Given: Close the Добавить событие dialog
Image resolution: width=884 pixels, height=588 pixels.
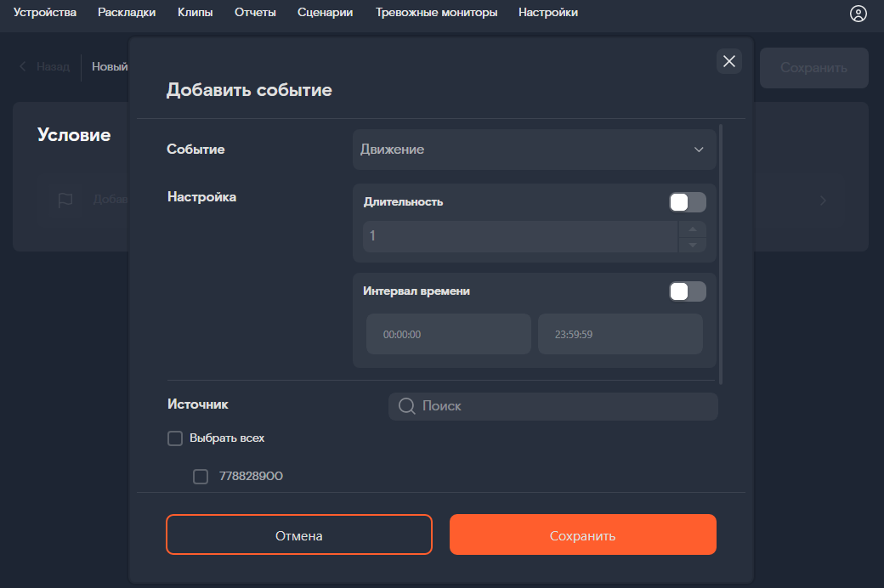Looking at the screenshot, I should (728, 61).
